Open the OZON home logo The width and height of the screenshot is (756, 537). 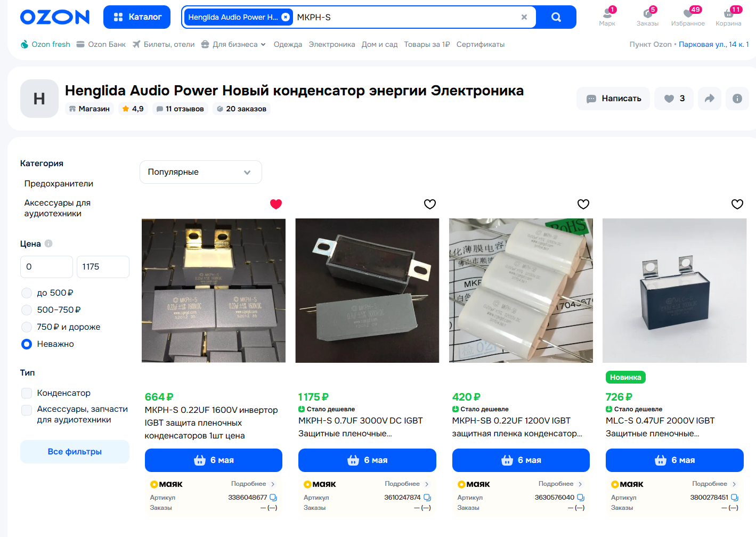point(55,17)
